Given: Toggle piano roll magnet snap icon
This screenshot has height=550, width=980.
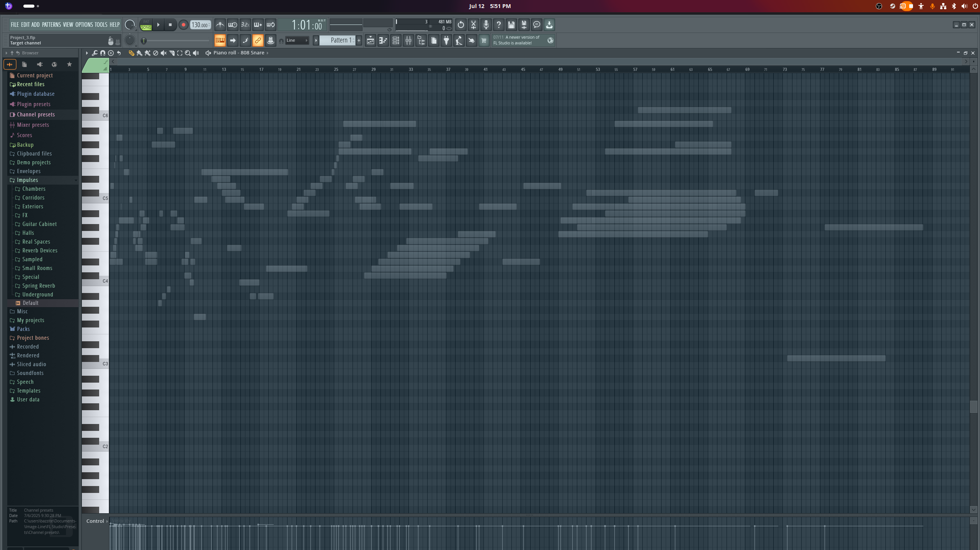Looking at the screenshot, I should coord(103,53).
